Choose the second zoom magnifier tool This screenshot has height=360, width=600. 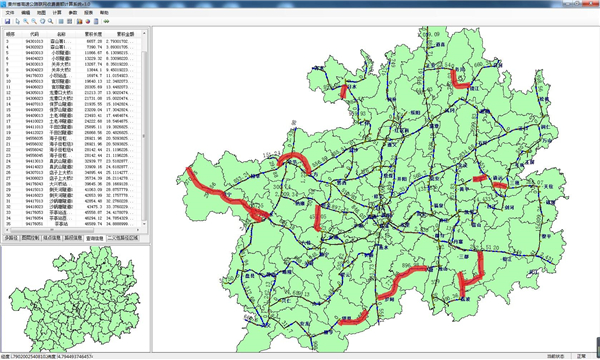coord(34,21)
